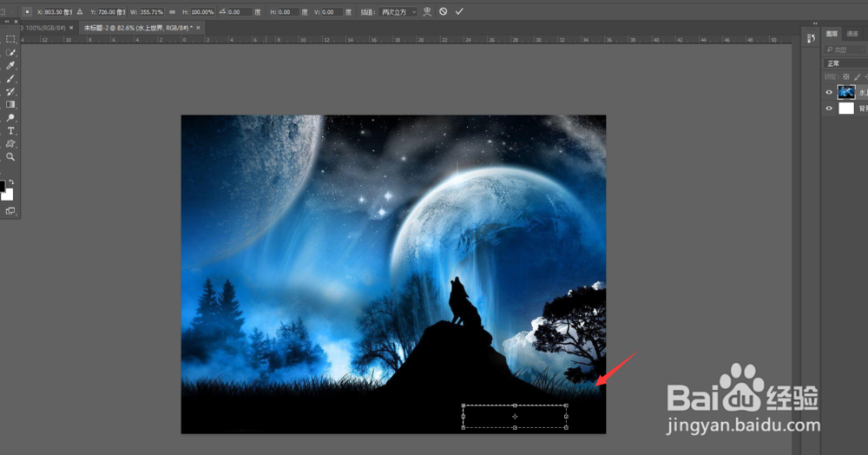Open the layer filter type dropdown
The width and height of the screenshot is (868, 455).
point(845,49)
